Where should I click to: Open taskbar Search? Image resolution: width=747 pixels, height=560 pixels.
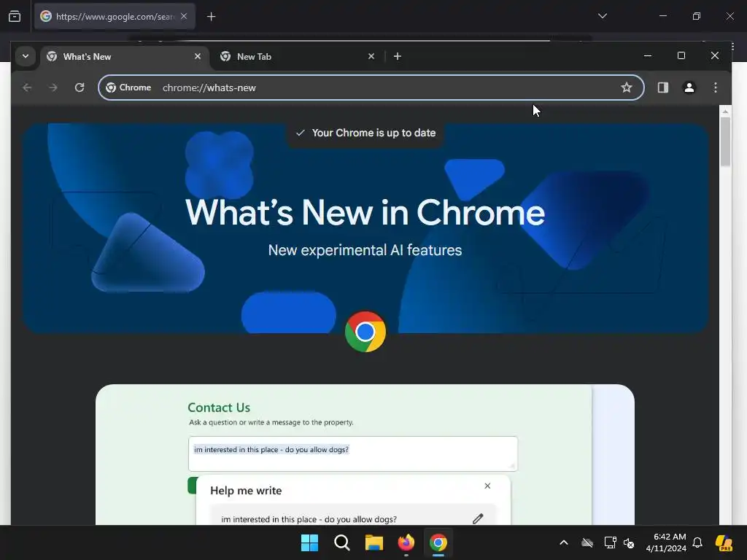click(x=342, y=542)
